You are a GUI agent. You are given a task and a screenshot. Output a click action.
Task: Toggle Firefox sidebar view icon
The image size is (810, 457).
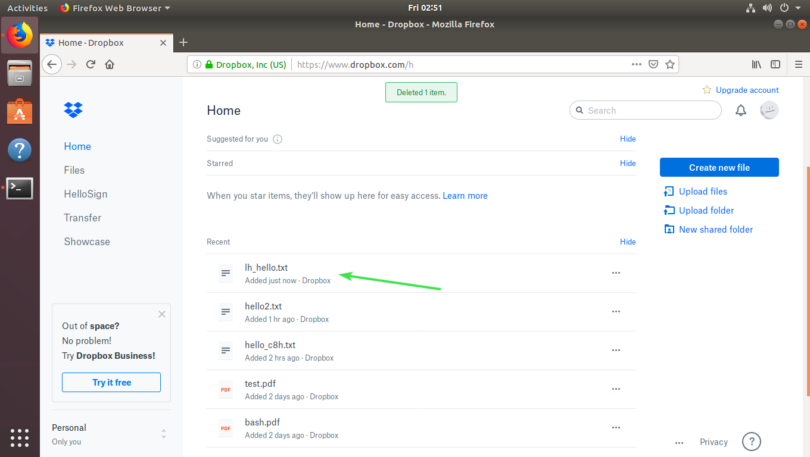tap(775, 65)
